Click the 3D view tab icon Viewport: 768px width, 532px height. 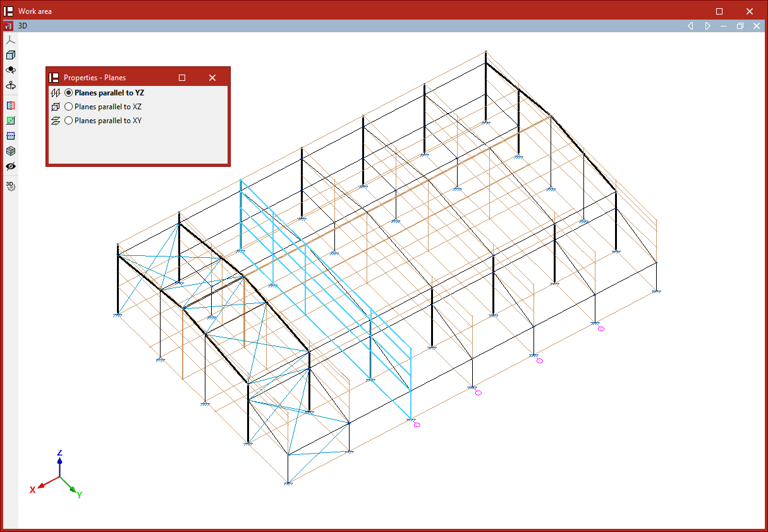coord(8,26)
